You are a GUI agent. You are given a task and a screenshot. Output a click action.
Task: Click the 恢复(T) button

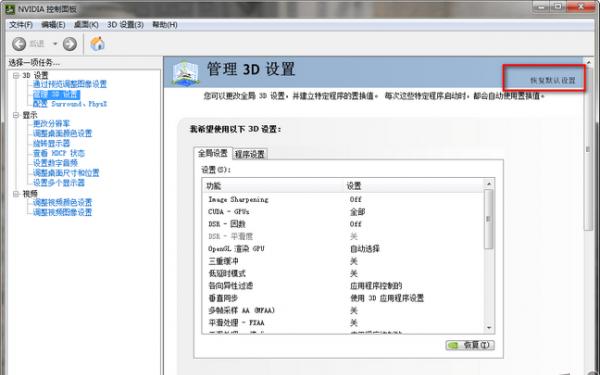470,345
